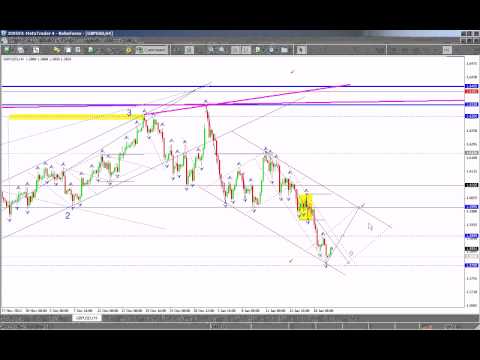Click the New Chart toolbar icon
This screenshot has width=480, height=360.
7,50
